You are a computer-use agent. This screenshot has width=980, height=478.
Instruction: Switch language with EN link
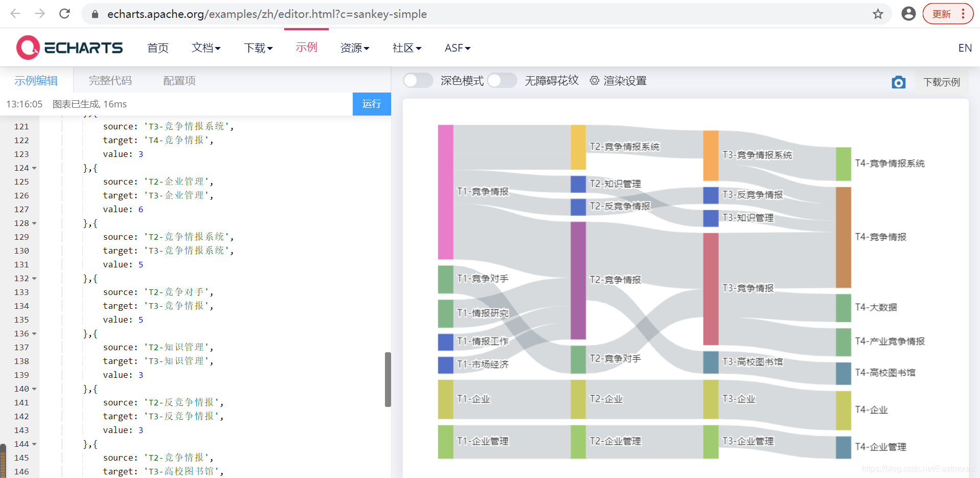click(965, 48)
